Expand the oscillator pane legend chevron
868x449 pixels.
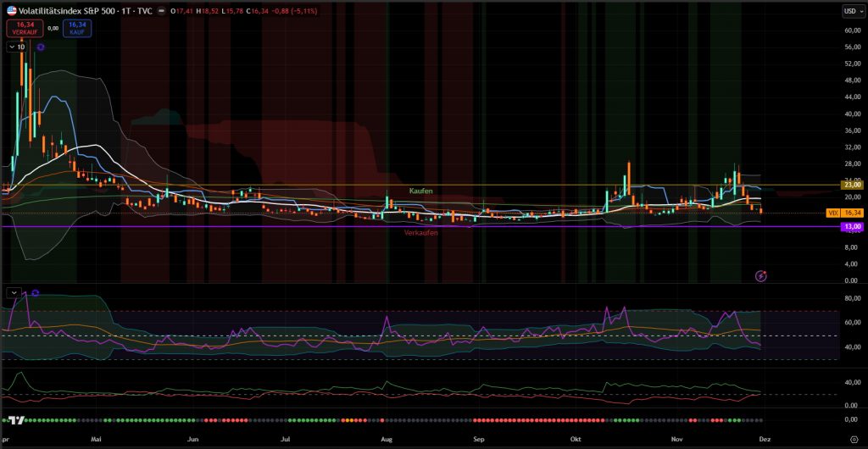pos(14,292)
